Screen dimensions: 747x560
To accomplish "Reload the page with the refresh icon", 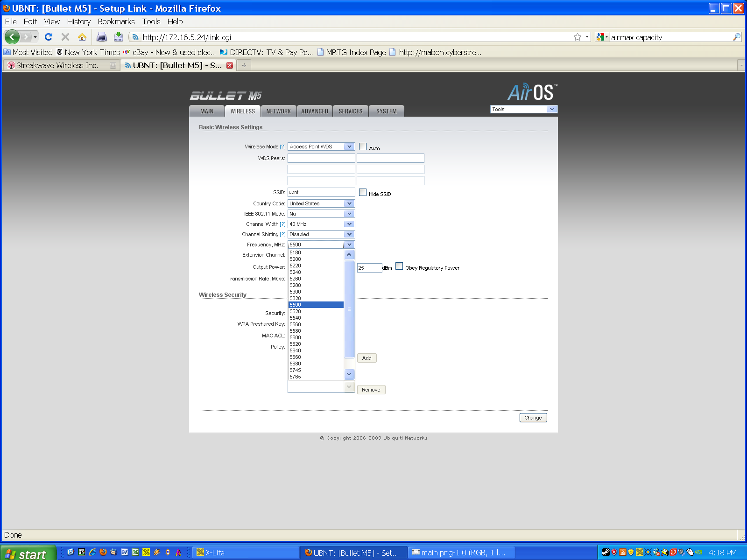I will [x=49, y=37].
